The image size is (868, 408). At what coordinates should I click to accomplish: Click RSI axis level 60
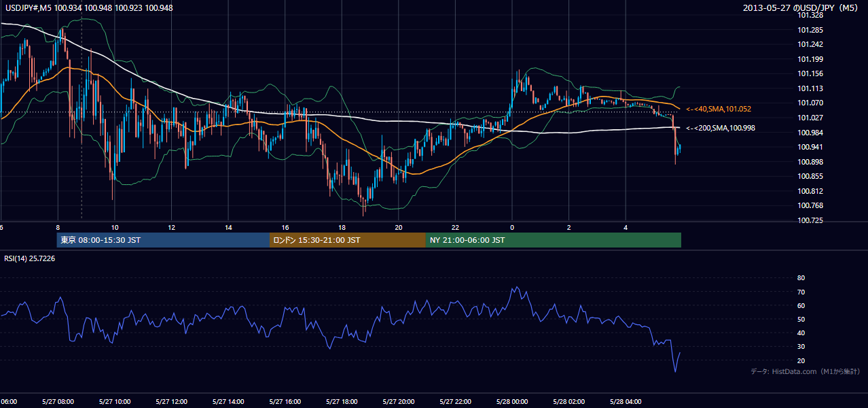coord(801,305)
